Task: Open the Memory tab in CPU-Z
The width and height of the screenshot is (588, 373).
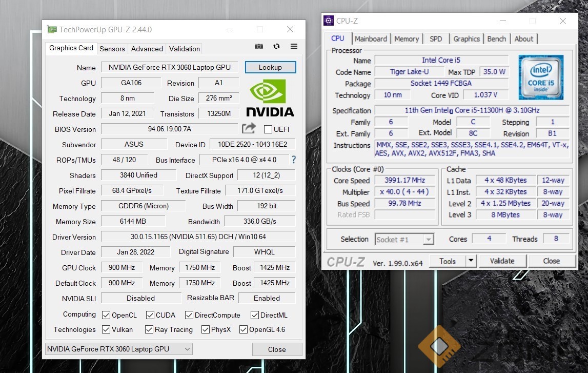Action: [407, 38]
